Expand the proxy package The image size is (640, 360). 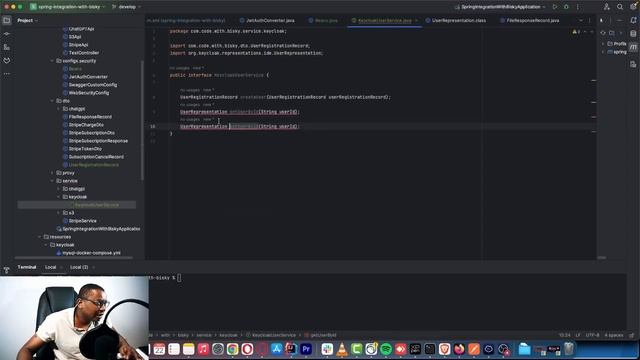(x=52, y=173)
